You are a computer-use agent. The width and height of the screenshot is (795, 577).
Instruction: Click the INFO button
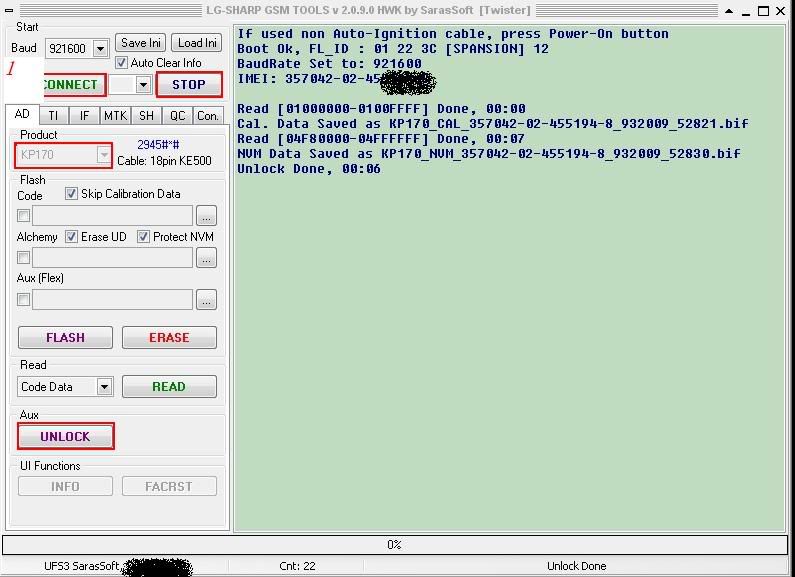[x=65, y=487]
